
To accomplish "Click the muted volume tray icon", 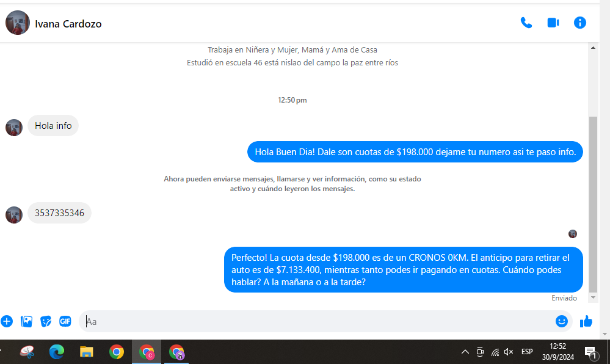I will [509, 352].
